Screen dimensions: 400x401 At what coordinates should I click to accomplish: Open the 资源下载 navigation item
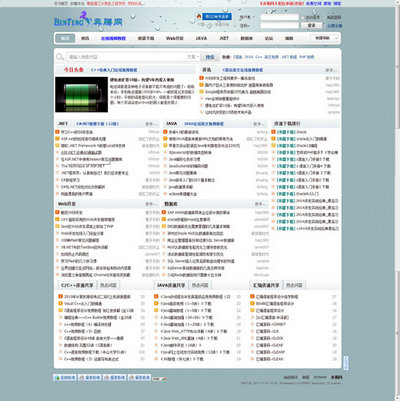pyautogui.click(x=146, y=38)
